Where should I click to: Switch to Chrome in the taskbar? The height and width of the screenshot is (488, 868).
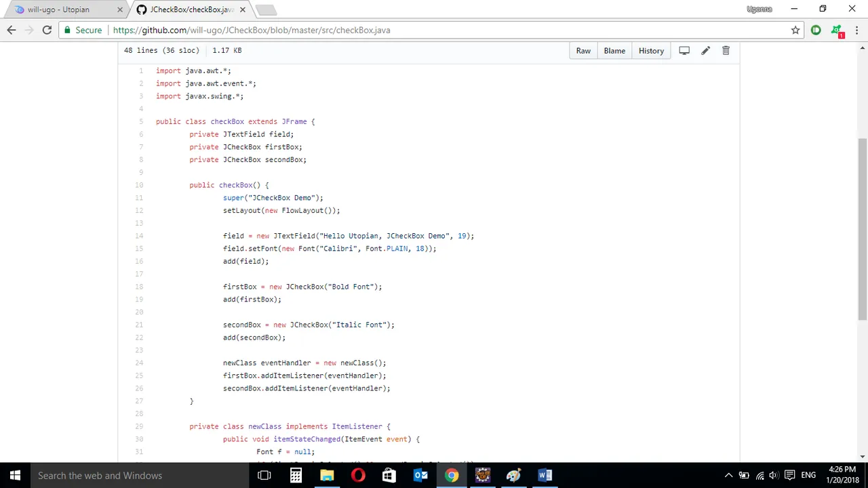click(452, 475)
